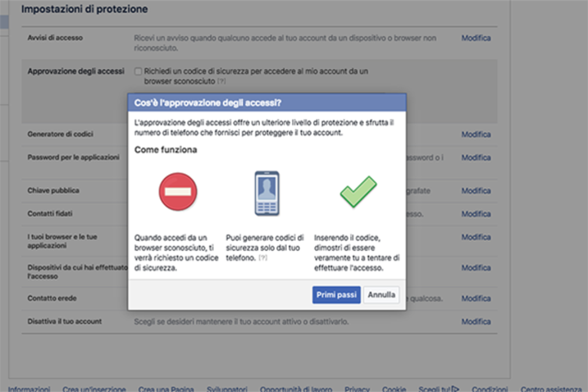Click the phone icon in dialog
This screenshot has width=588, height=392.
point(267,193)
